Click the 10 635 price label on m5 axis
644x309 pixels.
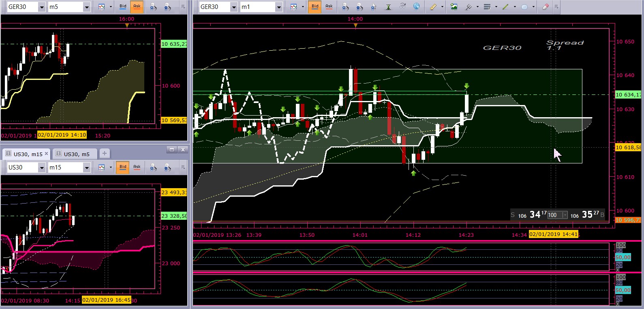coord(174,44)
